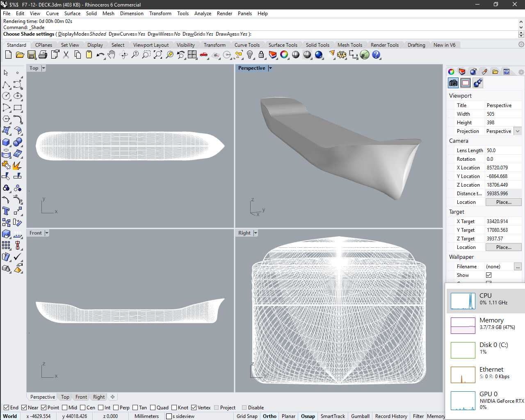This screenshot has height=420, width=525.
Task: Uncheck the Wallpaper Show checkbox
Action: [x=488, y=275]
